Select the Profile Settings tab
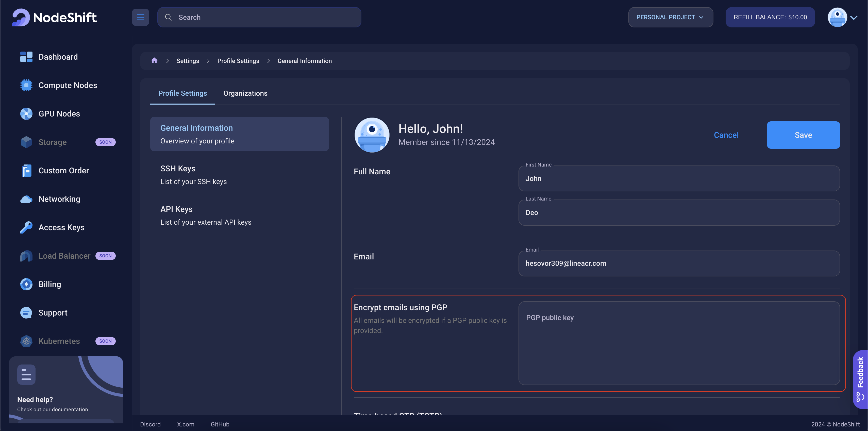Viewport: 868px width, 431px height. tap(183, 93)
